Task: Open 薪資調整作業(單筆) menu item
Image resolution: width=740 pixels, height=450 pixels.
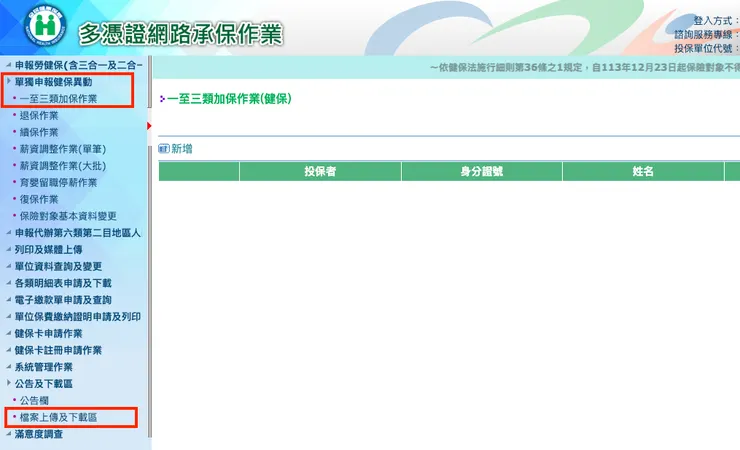Action: point(62,149)
